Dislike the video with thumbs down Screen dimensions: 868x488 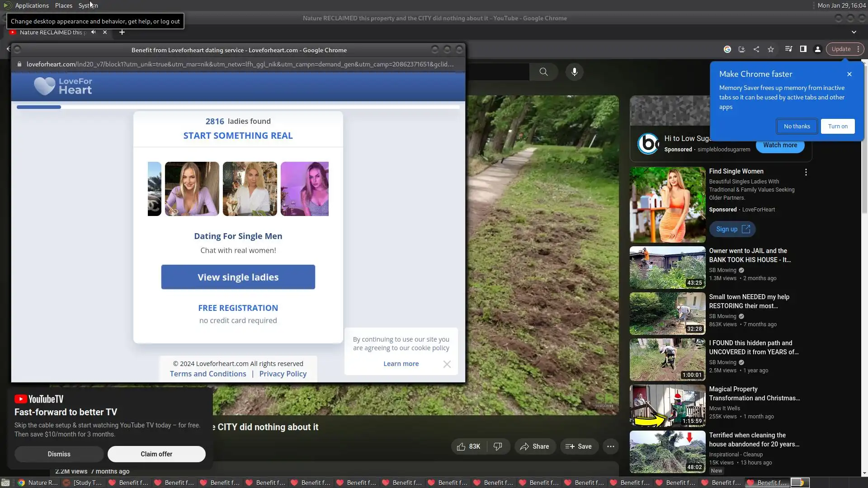(498, 446)
